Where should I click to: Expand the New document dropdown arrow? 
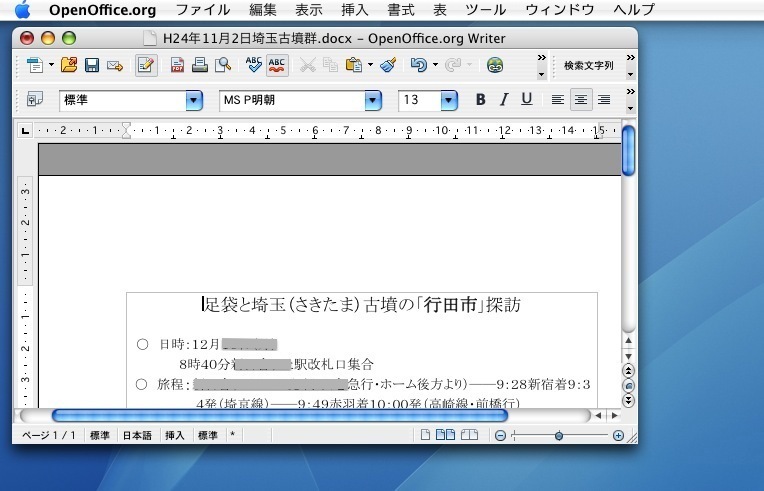pyautogui.click(x=51, y=65)
